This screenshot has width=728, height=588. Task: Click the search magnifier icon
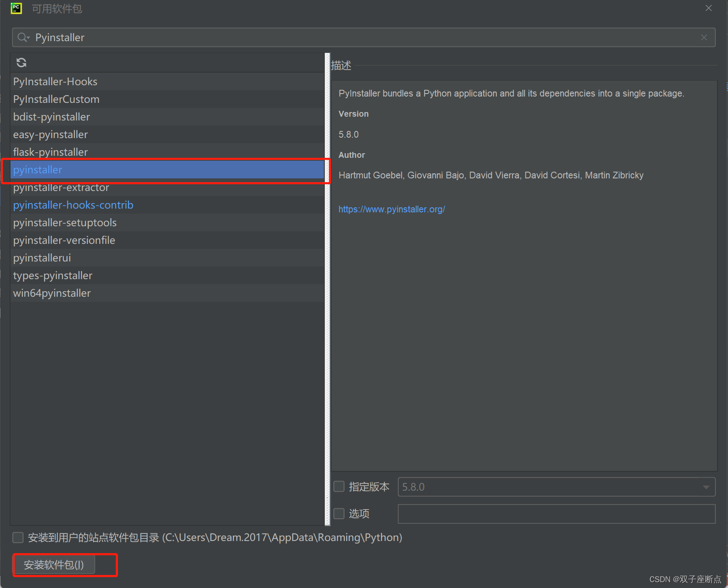tap(23, 37)
